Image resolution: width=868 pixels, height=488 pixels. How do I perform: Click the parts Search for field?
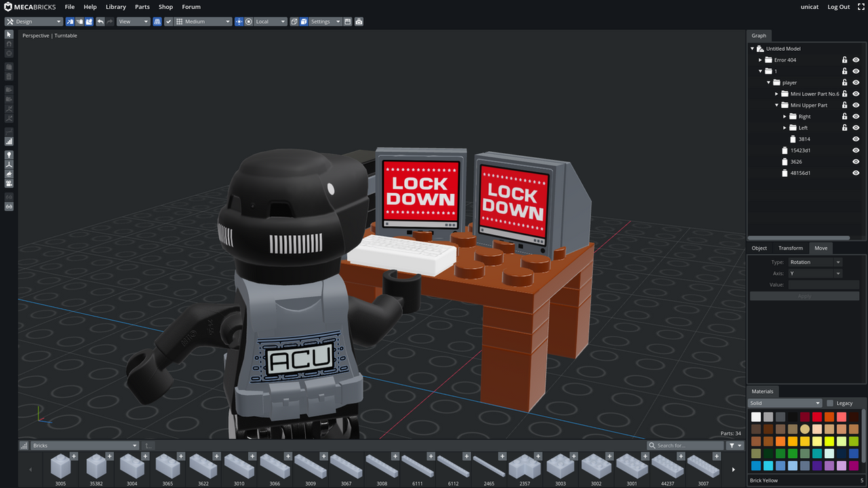pos(685,445)
